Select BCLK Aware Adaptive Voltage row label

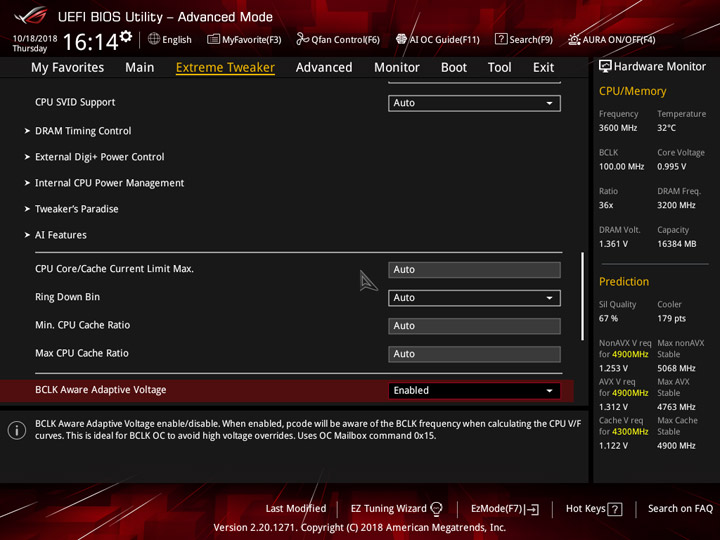[x=101, y=390]
